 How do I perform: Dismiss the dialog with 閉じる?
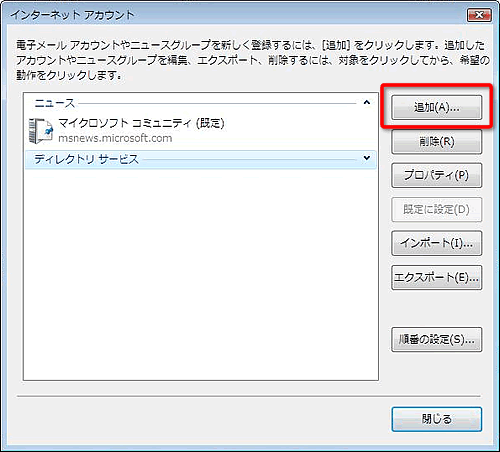[x=436, y=419]
